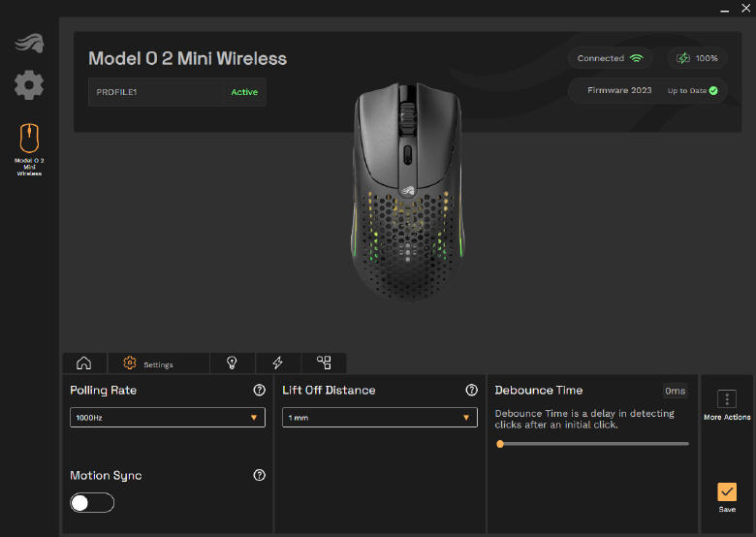Image resolution: width=756 pixels, height=537 pixels.
Task: Switch to the Settings tab
Action: click(x=159, y=363)
